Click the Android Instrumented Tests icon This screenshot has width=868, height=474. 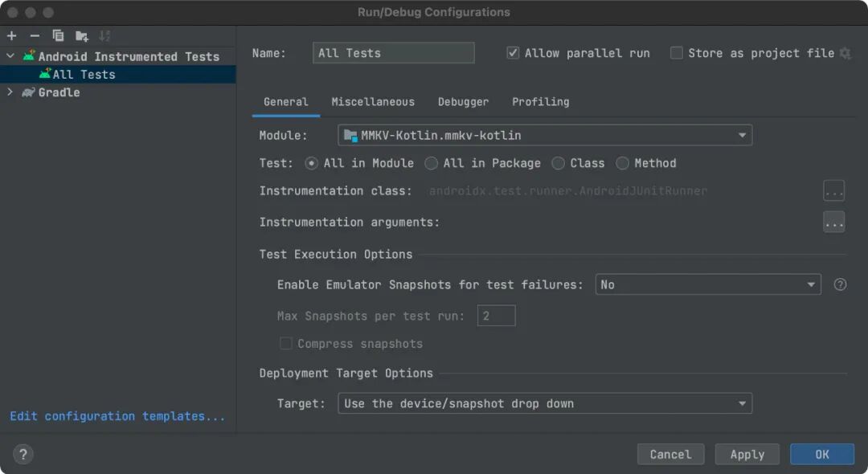point(29,56)
